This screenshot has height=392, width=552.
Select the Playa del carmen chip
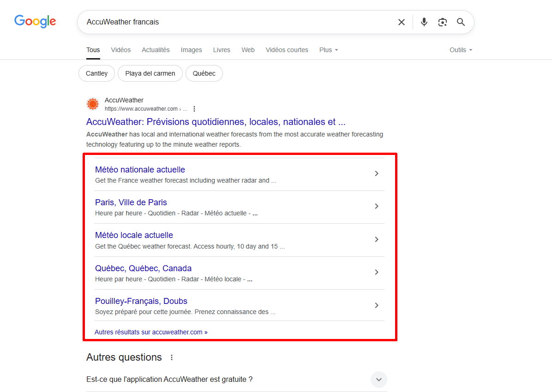point(150,73)
